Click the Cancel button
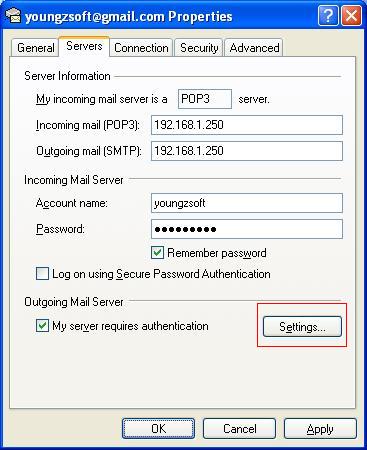The width and height of the screenshot is (367, 450). pyautogui.click(x=239, y=428)
